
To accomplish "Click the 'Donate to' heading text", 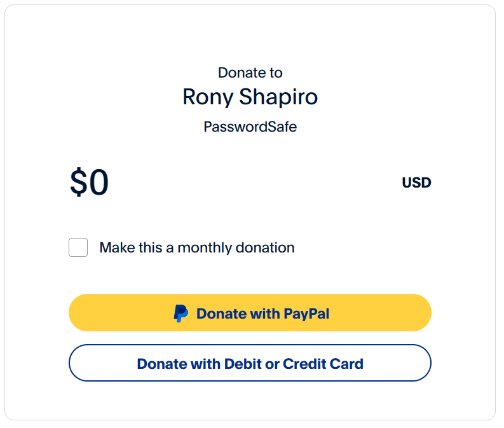I will click(x=250, y=72).
